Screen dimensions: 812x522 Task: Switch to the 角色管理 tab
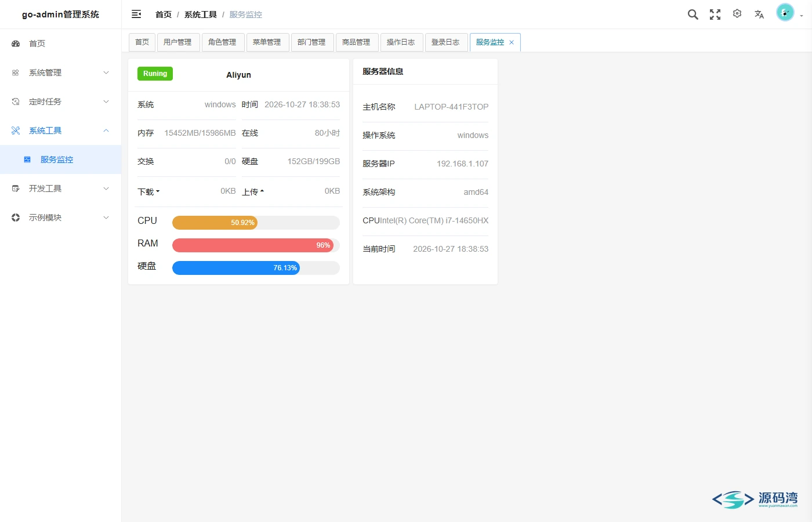(222, 42)
